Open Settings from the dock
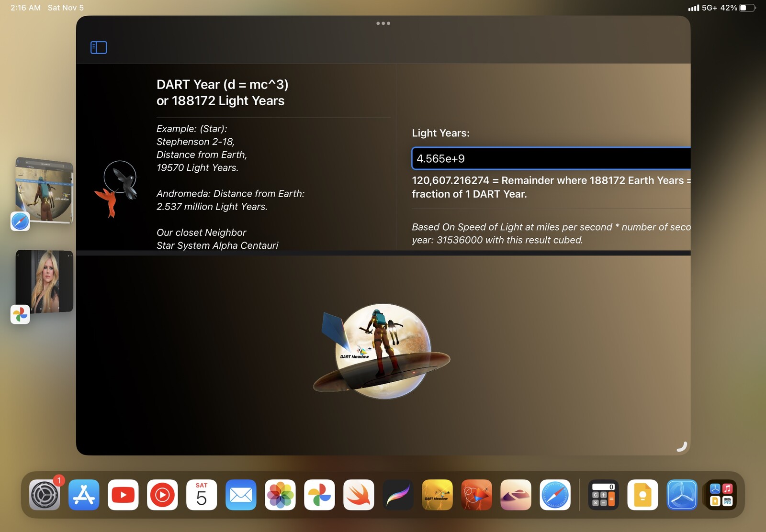 click(45, 495)
